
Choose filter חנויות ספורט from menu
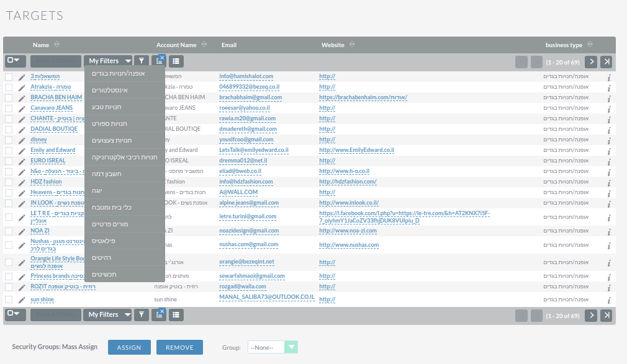click(x=125, y=124)
